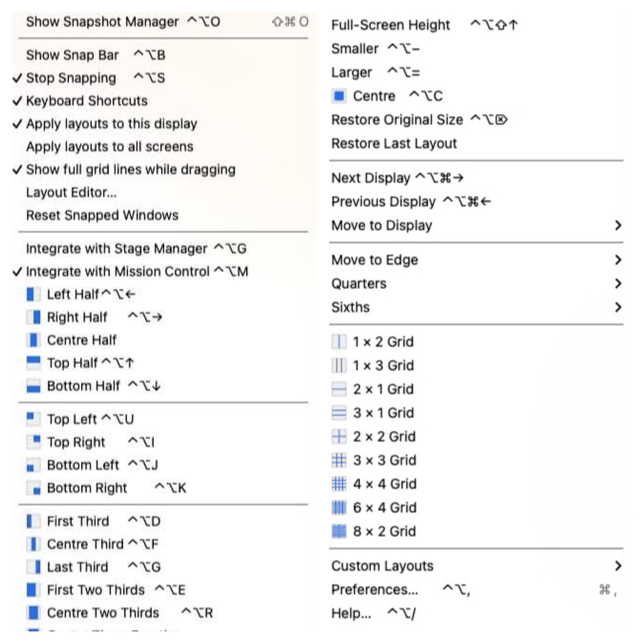Viewport: 644px width, 644px height.
Task: Click the Left Half layout icon
Action: 33,294
